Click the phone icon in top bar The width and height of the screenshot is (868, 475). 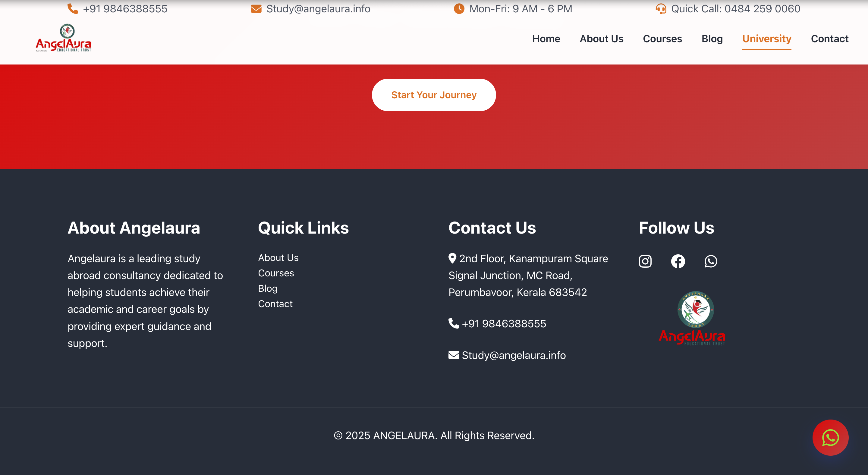[x=72, y=9]
